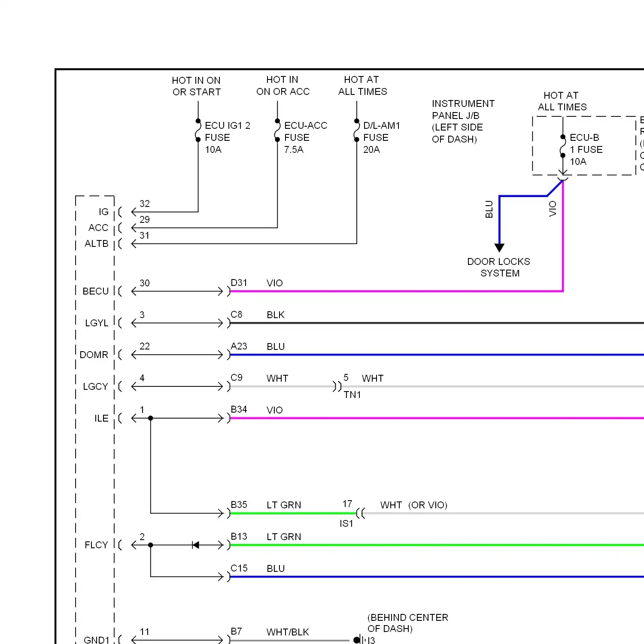The image size is (644, 644).
Task: Click the ECU IG1 2 FUSE label
Action: click(227, 137)
